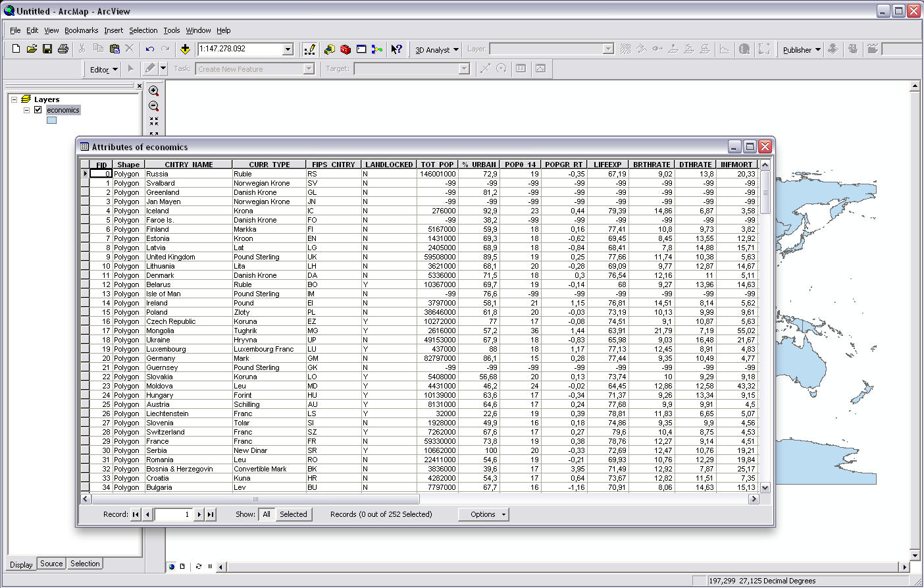This screenshot has height=588, width=924.
Task: Pause map drawing
Action: tap(210, 566)
